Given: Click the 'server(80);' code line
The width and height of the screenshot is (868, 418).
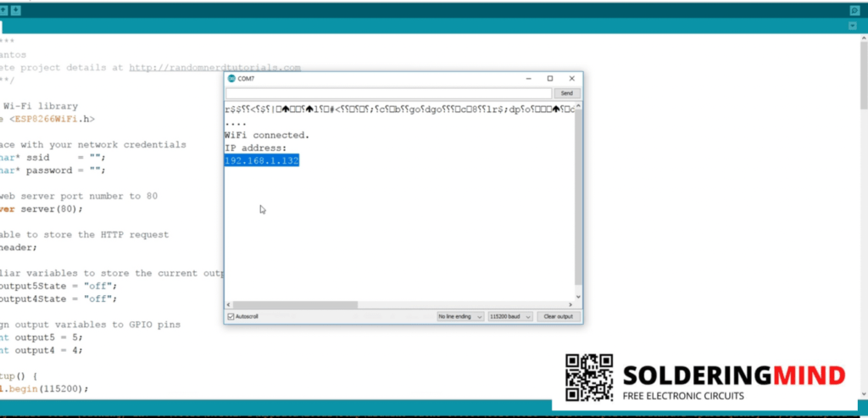Looking at the screenshot, I should (52, 209).
